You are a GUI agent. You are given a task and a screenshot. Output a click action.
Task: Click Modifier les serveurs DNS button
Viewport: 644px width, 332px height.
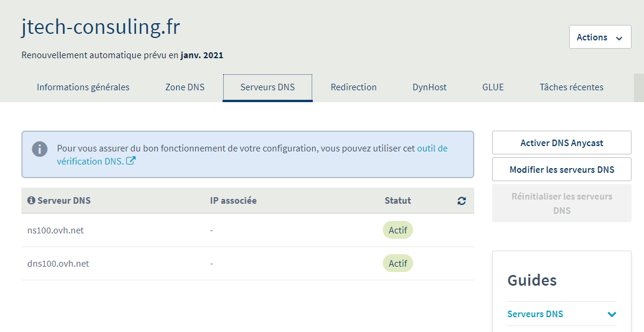tap(561, 169)
